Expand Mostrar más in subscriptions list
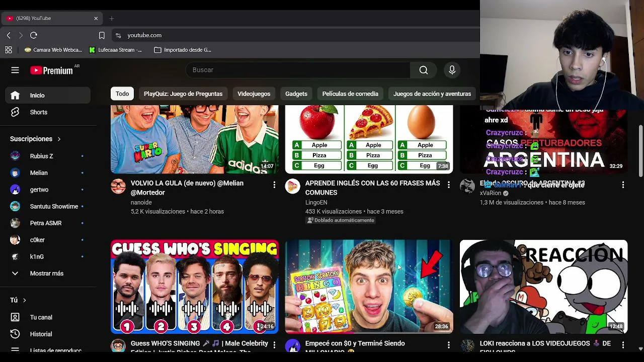The height and width of the screenshot is (362, 644). click(15, 274)
